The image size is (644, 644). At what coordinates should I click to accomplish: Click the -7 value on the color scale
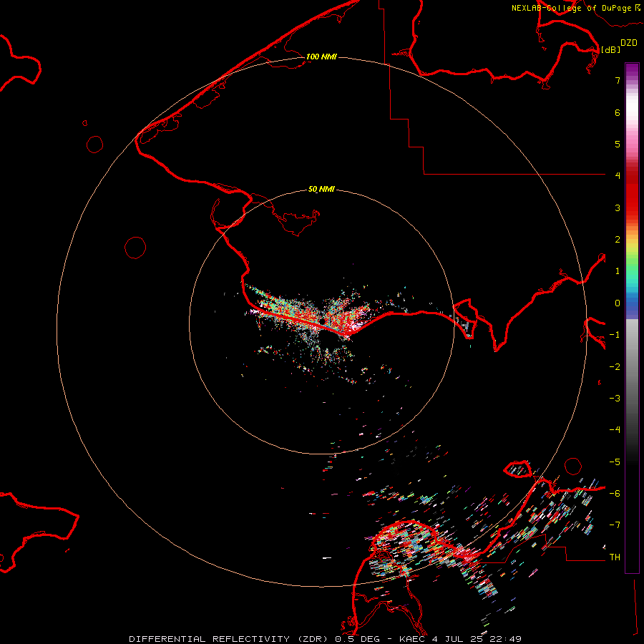coord(615,525)
